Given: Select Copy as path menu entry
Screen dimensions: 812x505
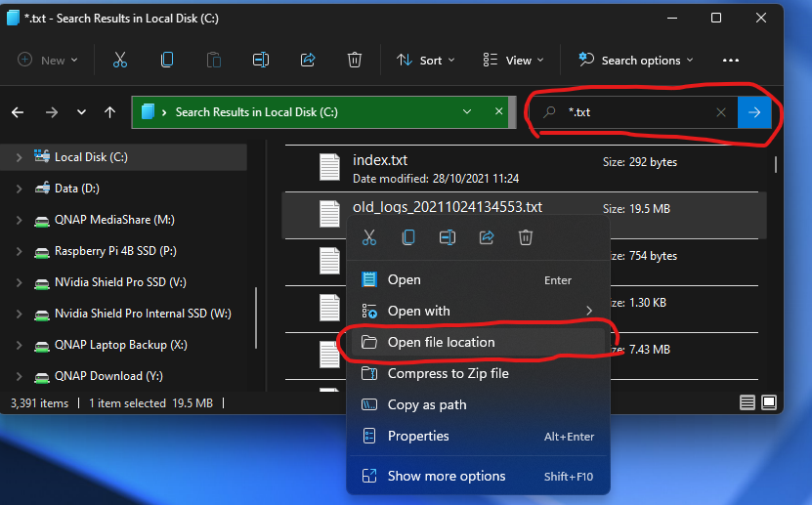Looking at the screenshot, I should (x=426, y=404).
